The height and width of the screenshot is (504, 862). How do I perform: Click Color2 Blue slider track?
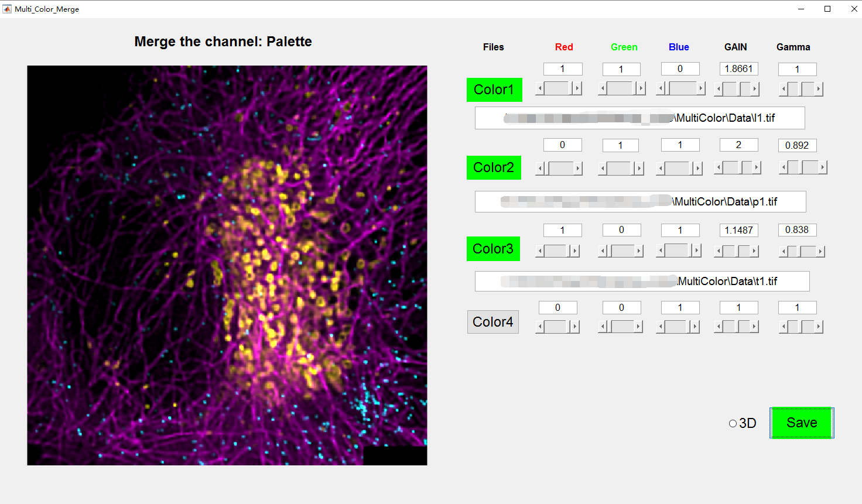point(677,169)
